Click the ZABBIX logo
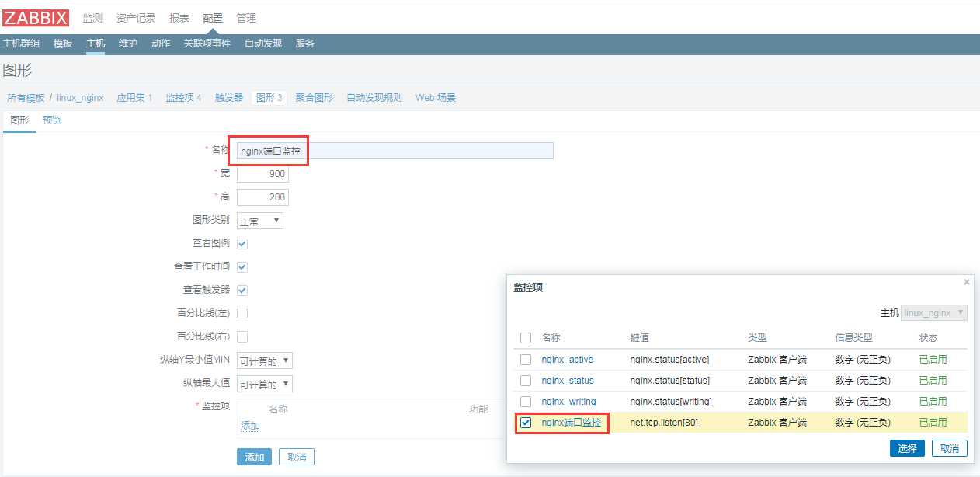Screen dimensions: 980x477 coord(36,18)
